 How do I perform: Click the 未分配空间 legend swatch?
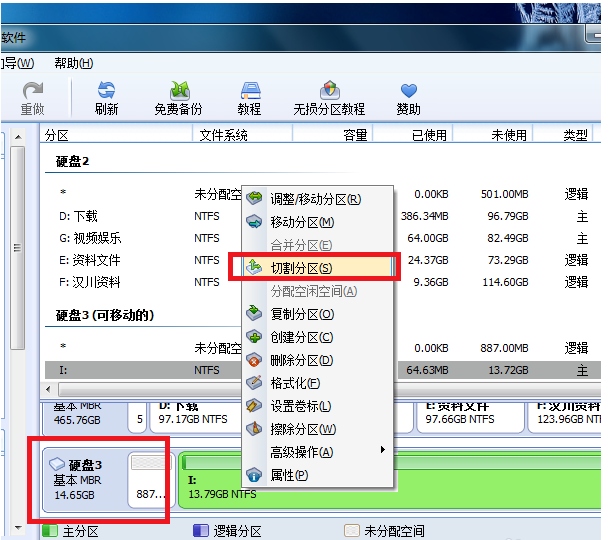[352, 531]
